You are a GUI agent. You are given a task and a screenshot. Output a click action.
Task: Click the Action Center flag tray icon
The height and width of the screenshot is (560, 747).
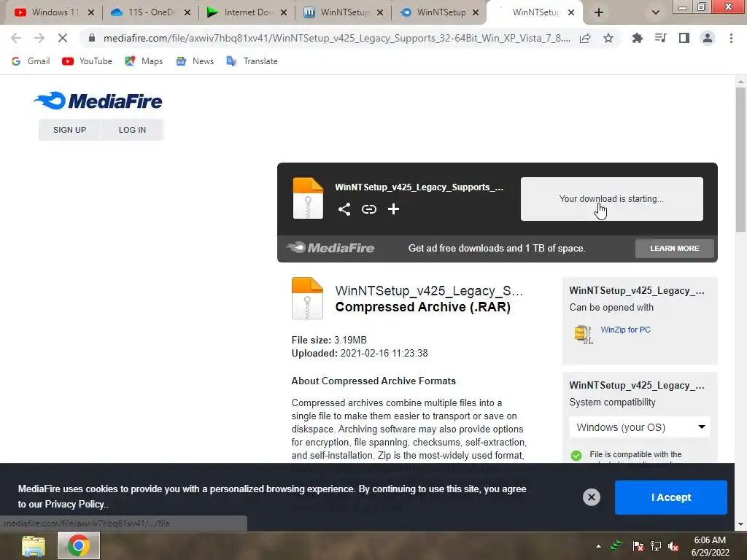638,546
